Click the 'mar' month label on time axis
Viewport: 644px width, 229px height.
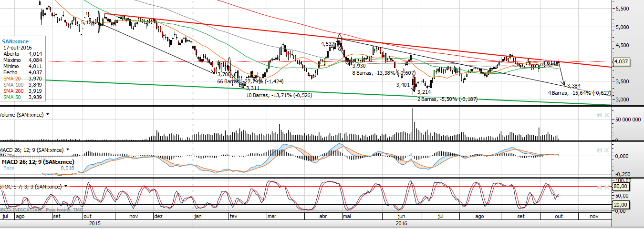pyautogui.click(x=272, y=216)
